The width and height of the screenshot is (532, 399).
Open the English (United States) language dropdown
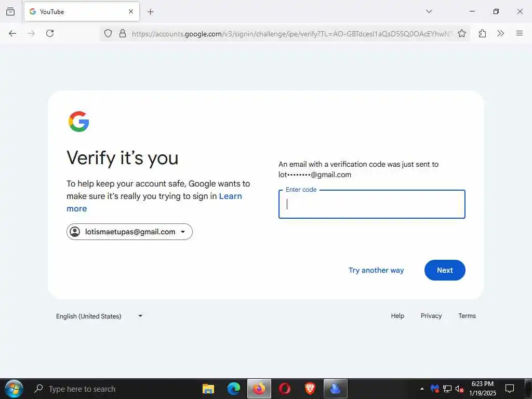[x=99, y=316]
